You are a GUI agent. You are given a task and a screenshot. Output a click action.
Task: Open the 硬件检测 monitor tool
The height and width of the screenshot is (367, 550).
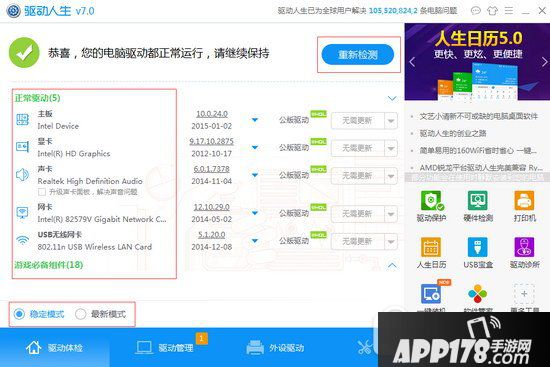(478, 201)
